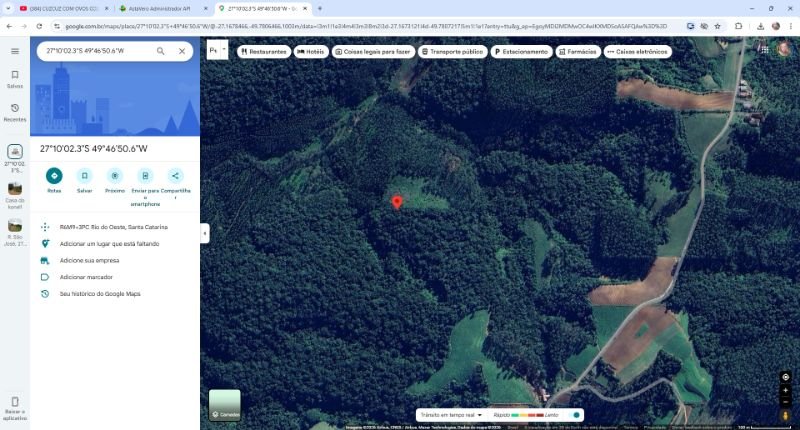Image resolution: width=800 pixels, height=430 pixels.
Task: Open Recentes in the left sidebar
Action: coord(15,112)
